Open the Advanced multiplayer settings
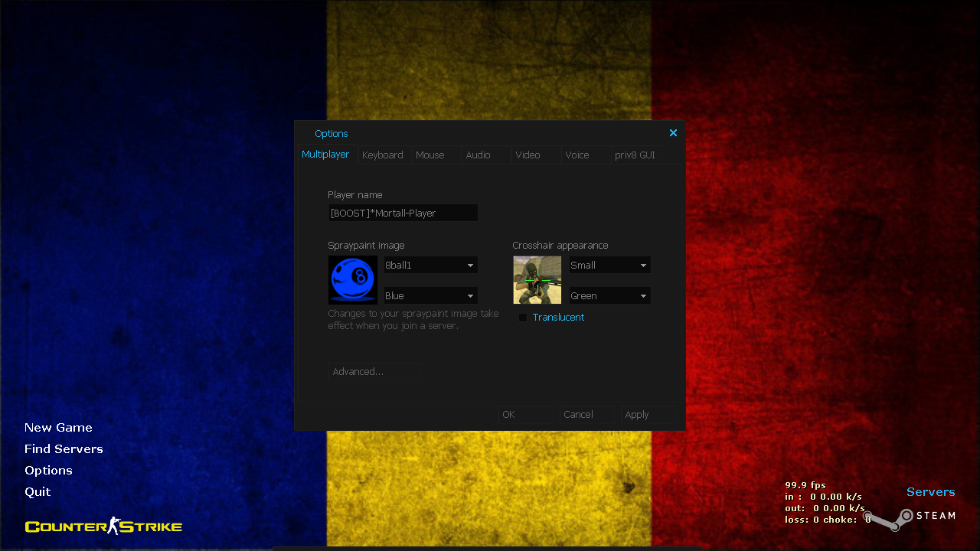This screenshot has height=551, width=980. click(x=374, y=371)
